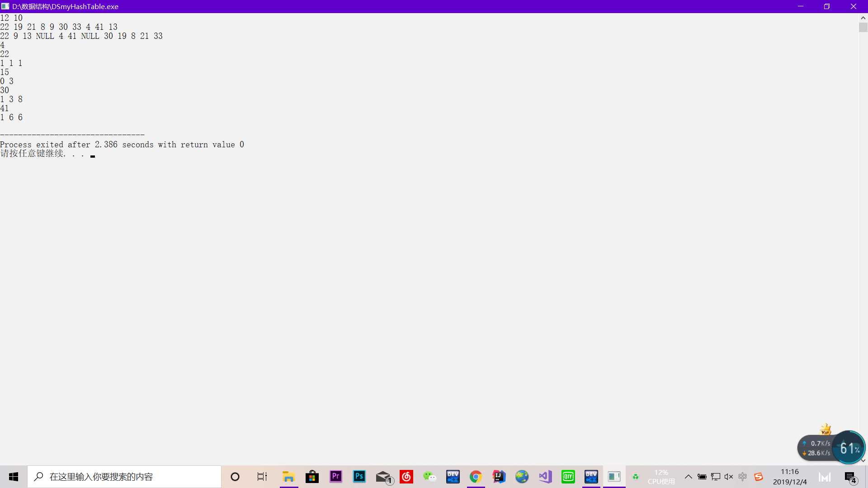Open NetEase Cloud Music taskbar icon
The height and width of the screenshot is (488, 868).
[x=406, y=476]
